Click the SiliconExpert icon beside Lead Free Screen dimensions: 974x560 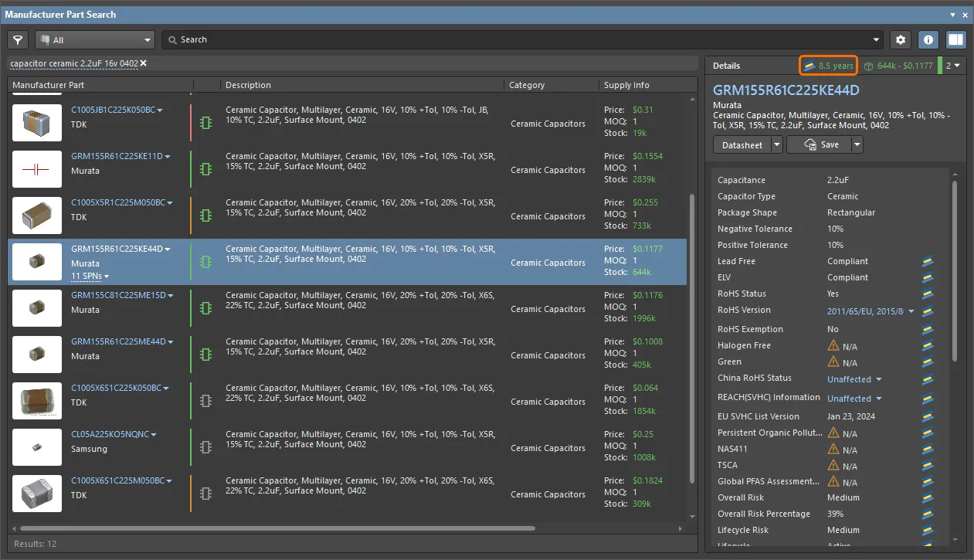coord(928,262)
